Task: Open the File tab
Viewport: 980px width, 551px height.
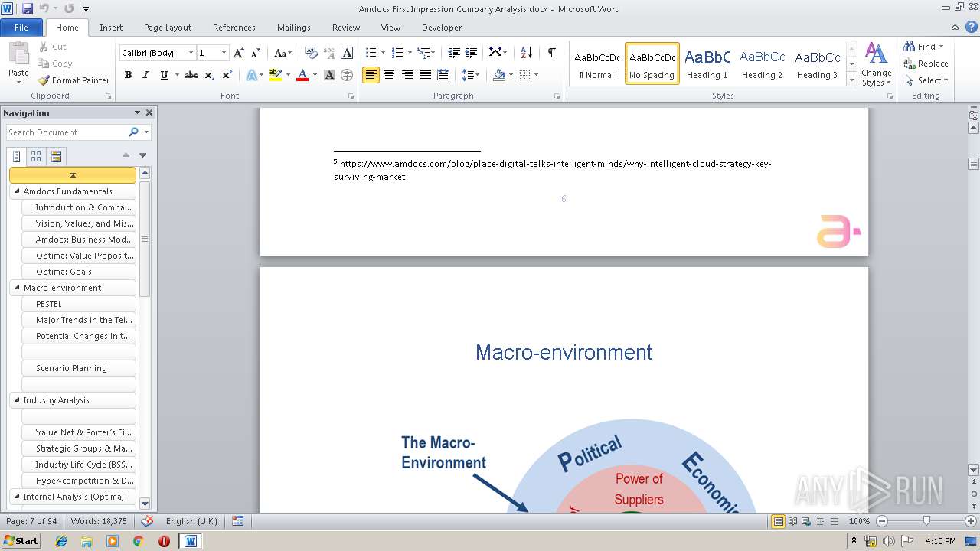Action: pos(21,28)
